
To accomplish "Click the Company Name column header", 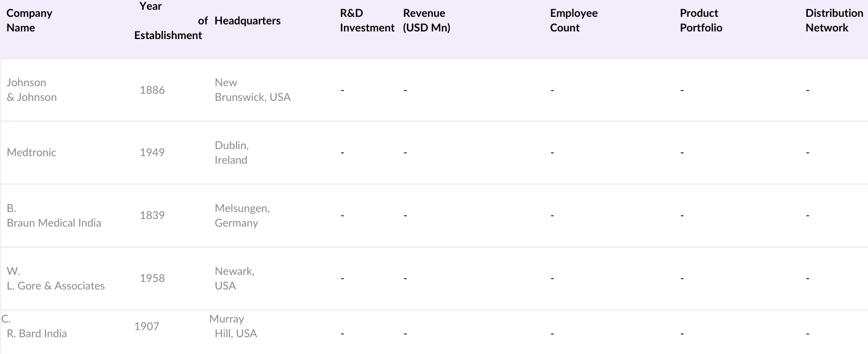I will pyautogui.click(x=29, y=21).
